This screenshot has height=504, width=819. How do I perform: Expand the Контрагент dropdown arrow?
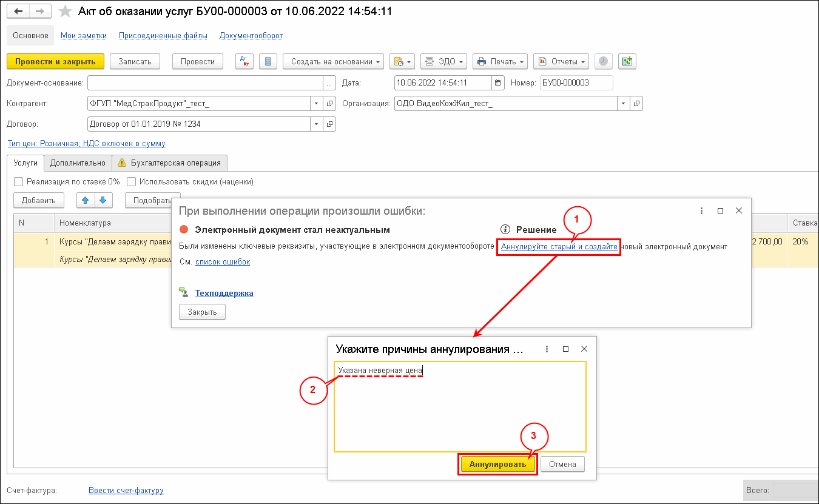tap(317, 104)
